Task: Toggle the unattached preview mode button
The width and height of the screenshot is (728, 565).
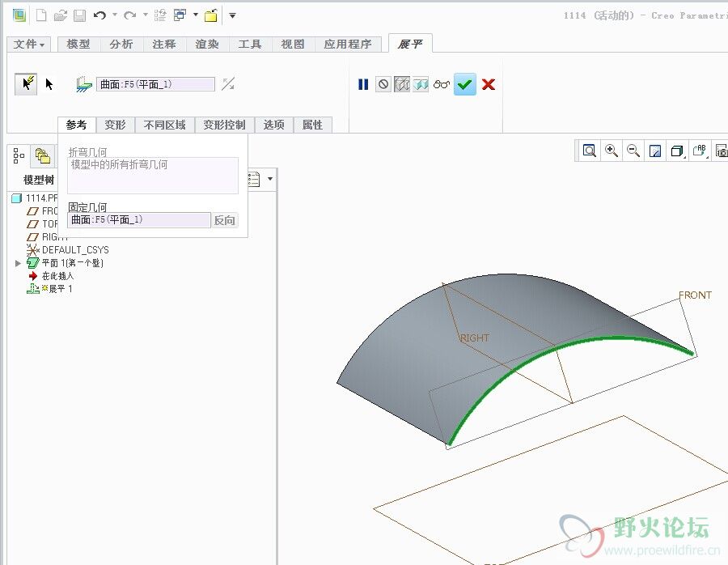Action: tap(421, 84)
